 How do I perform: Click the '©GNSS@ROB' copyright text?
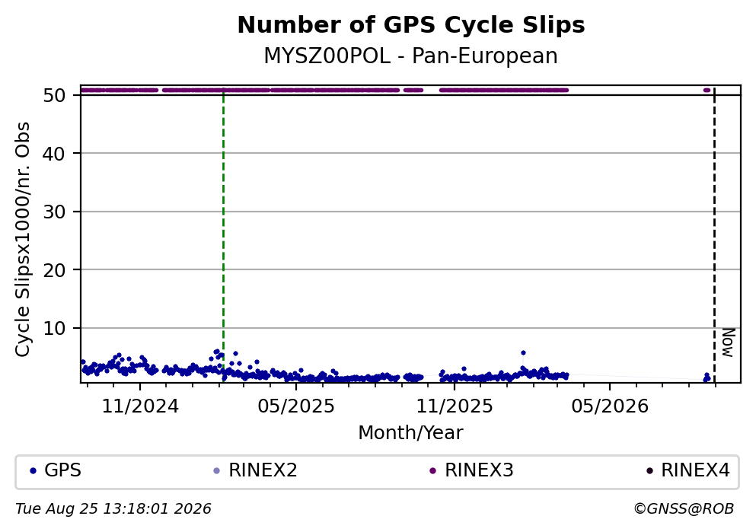coord(684,509)
